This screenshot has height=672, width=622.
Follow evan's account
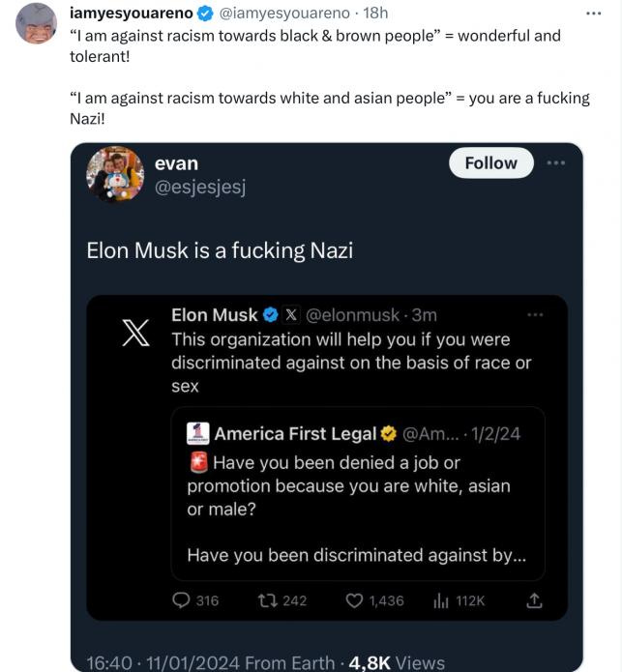tap(490, 162)
